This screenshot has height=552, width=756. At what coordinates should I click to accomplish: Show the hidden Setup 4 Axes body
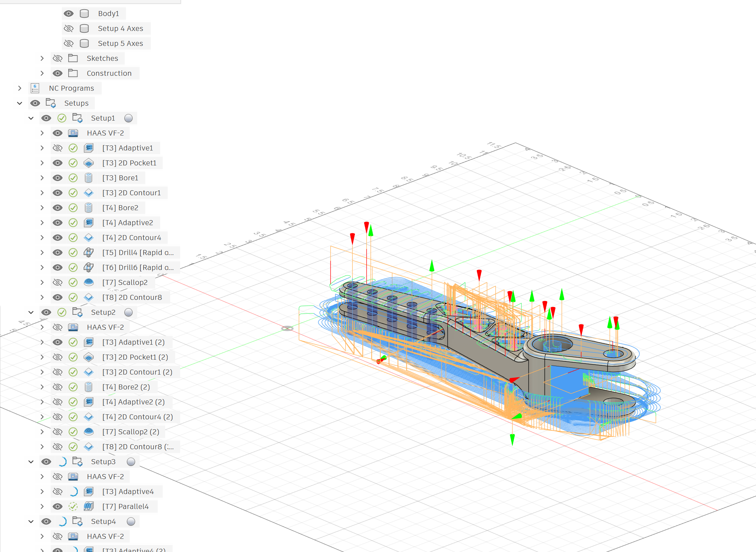click(68, 28)
